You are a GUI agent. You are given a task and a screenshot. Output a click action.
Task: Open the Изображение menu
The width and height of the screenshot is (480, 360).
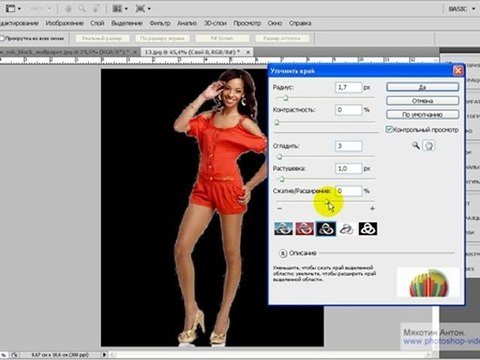[64, 23]
